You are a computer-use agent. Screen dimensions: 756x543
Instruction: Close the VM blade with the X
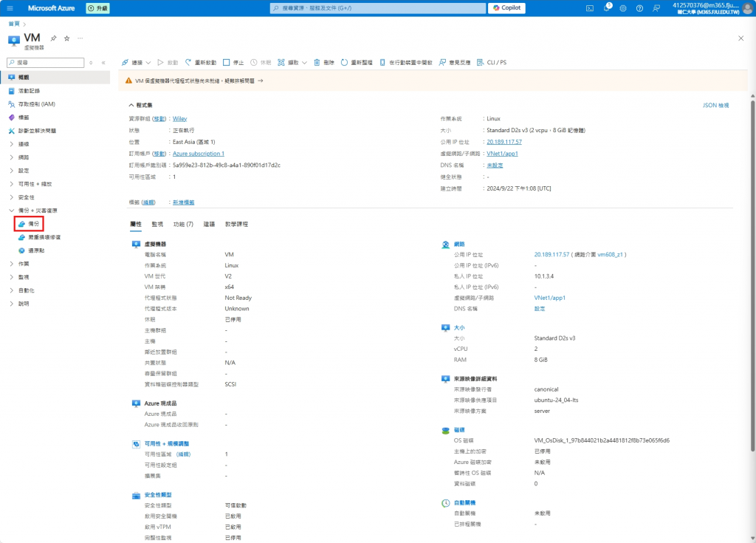pyautogui.click(x=741, y=38)
